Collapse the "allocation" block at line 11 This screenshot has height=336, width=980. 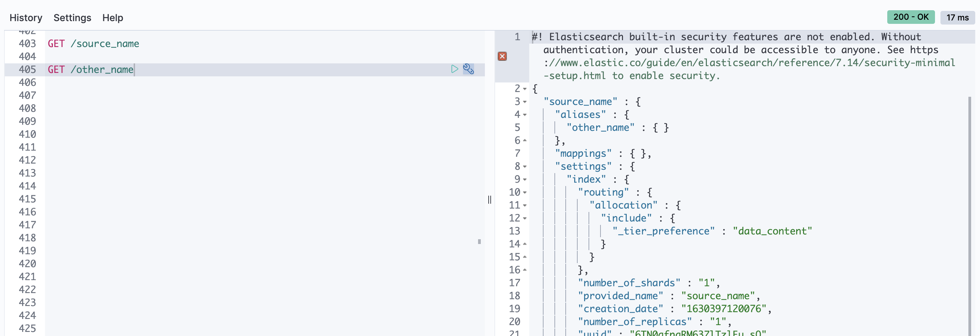point(525,205)
